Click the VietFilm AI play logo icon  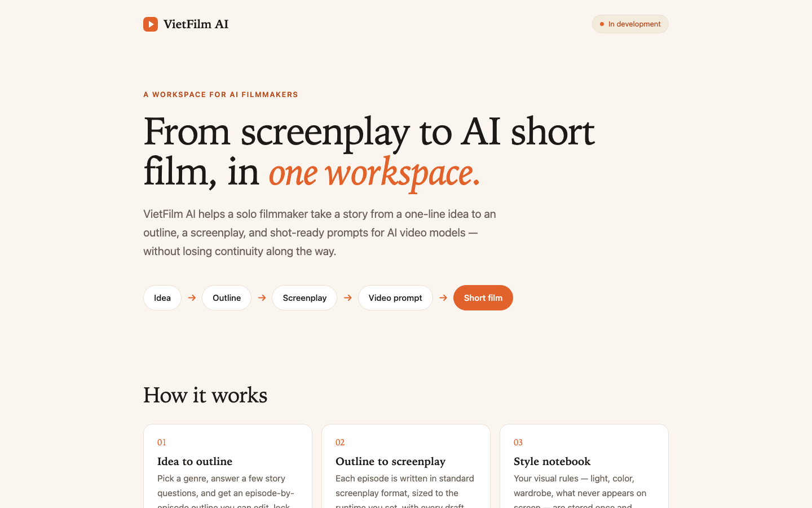[x=151, y=24]
